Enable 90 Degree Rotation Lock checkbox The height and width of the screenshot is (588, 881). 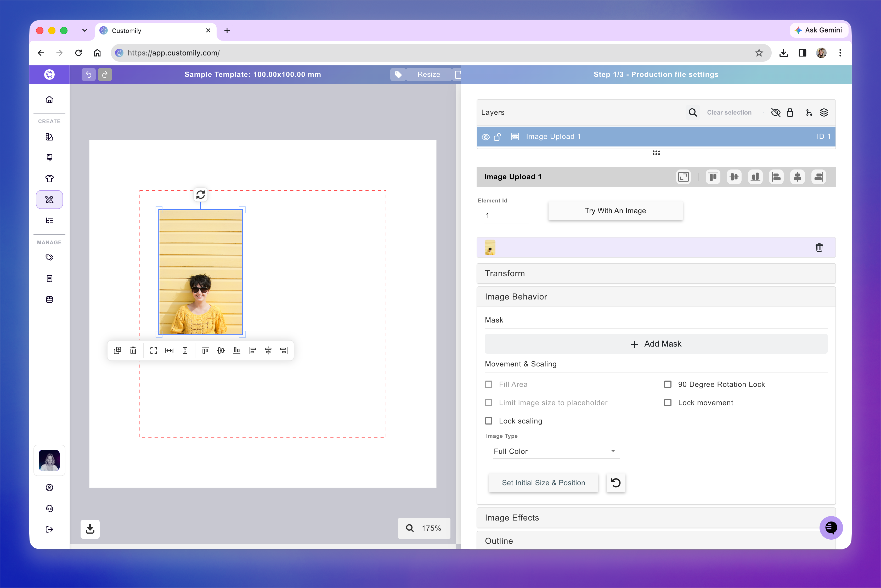pyautogui.click(x=668, y=385)
